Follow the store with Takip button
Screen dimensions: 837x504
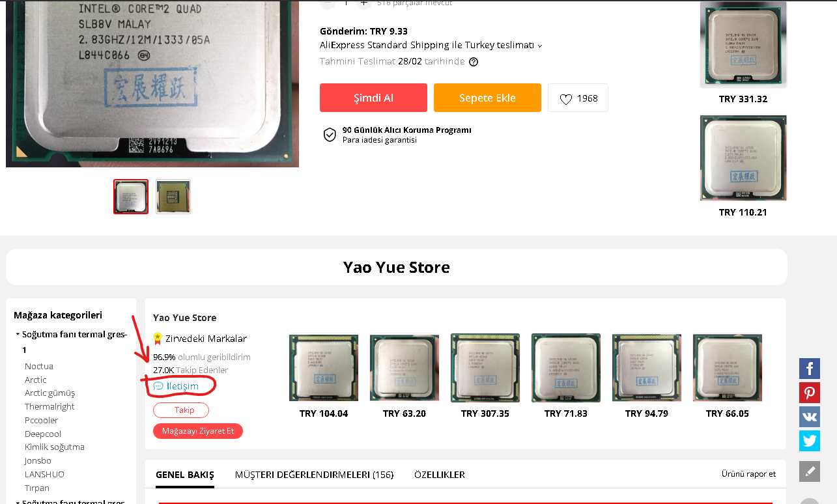pos(181,410)
